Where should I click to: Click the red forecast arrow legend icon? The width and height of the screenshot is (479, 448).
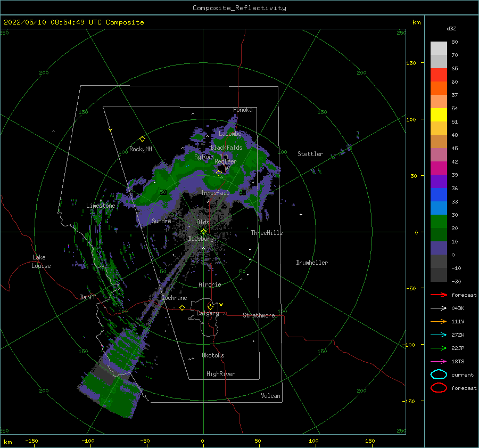tap(439, 295)
